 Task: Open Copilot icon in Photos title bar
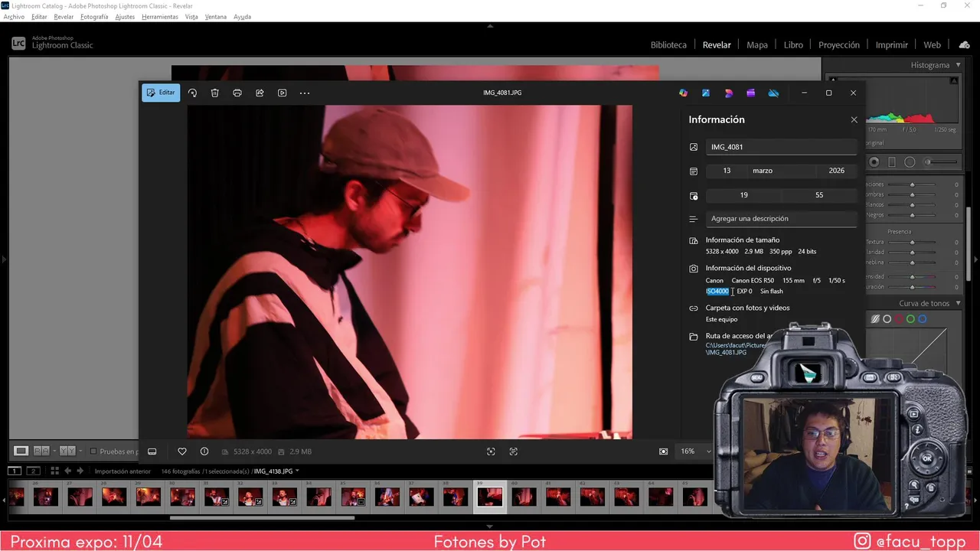(683, 93)
